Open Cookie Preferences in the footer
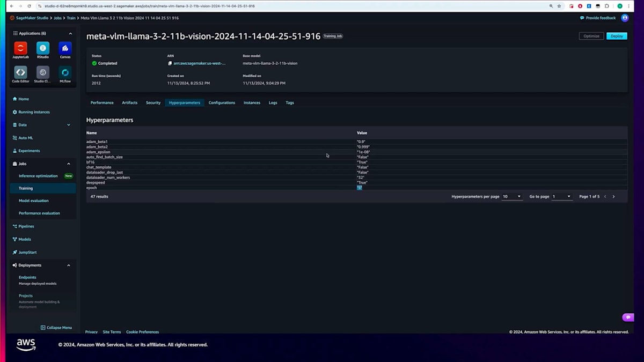The height and width of the screenshot is (362, 644). (x=142, y=332)
